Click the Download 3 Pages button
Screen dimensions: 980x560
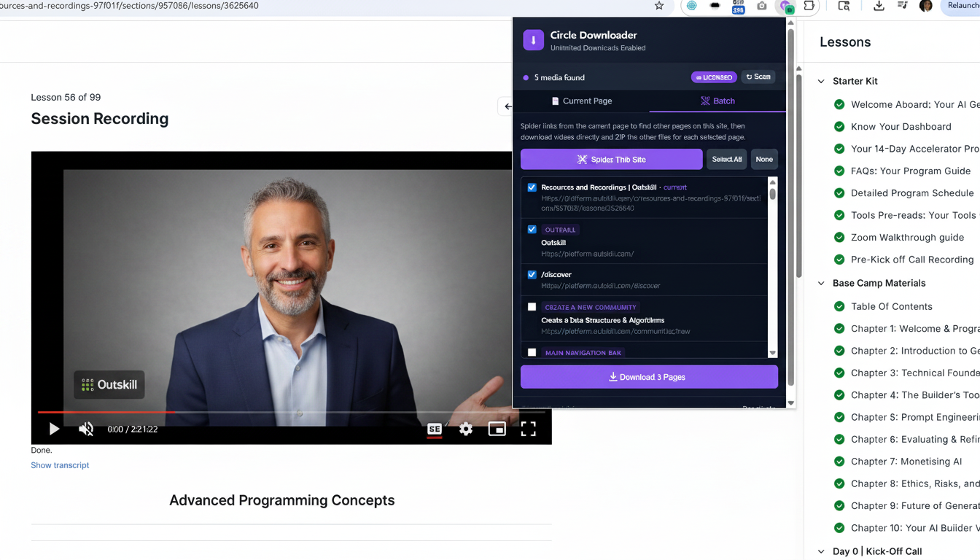649,377
